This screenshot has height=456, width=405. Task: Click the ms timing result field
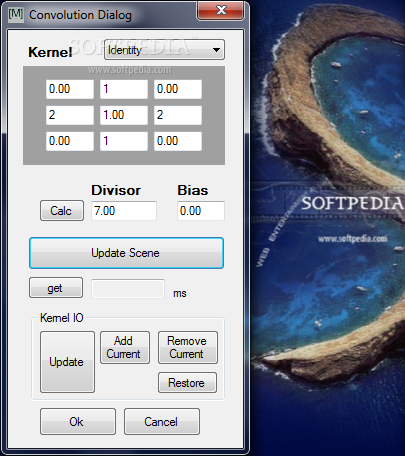click(128, 289)
